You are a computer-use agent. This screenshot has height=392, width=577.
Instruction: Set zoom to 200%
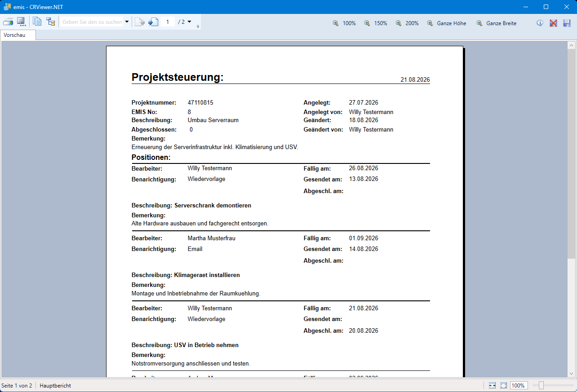pos(407,23)
